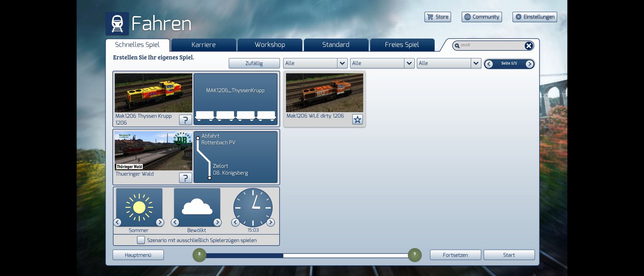
Task: Return to Hauptmenü
Action: (x=138, y=255)
